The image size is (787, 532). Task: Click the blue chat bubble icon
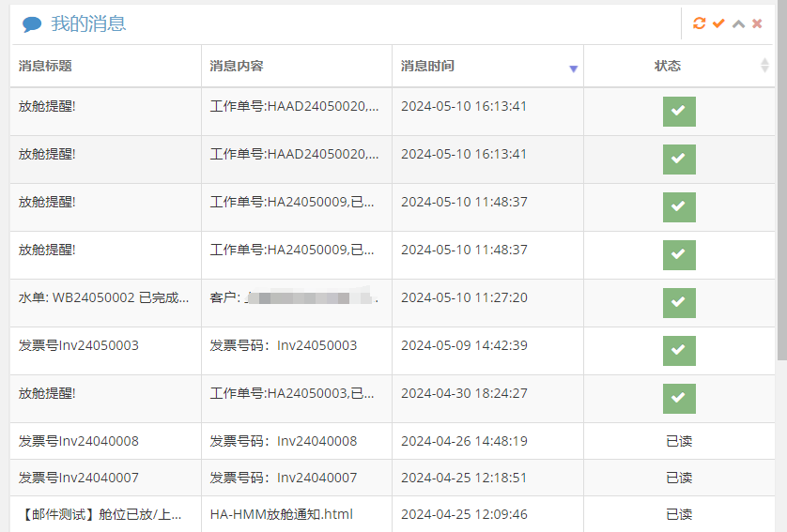32,24
